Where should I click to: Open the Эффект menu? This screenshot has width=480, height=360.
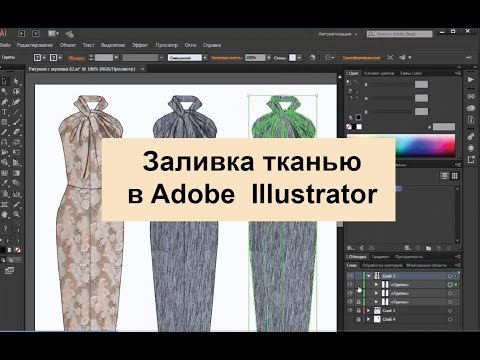coord(140,45)
